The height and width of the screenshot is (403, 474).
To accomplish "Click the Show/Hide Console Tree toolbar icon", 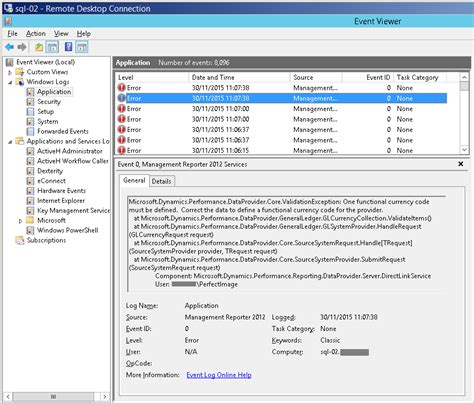I will tap(52, 47).
